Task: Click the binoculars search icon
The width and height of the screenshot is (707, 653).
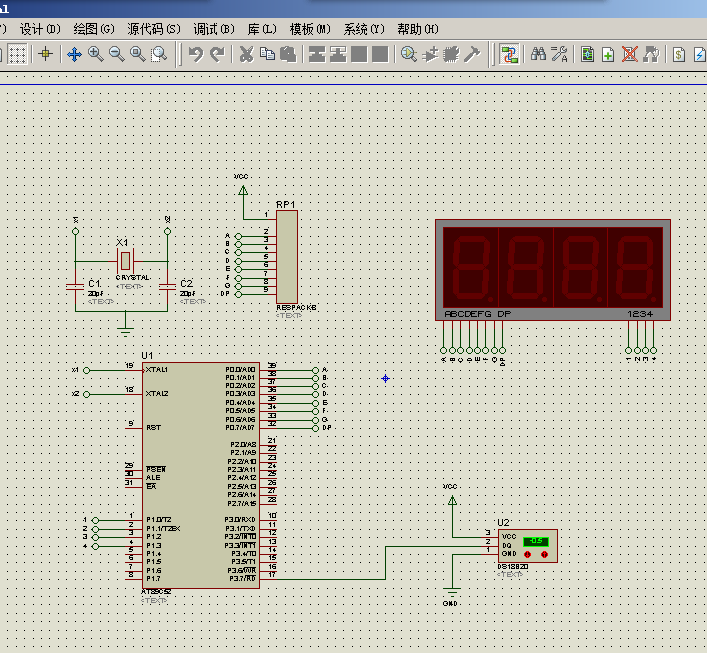Action: [x=538, y=54]
